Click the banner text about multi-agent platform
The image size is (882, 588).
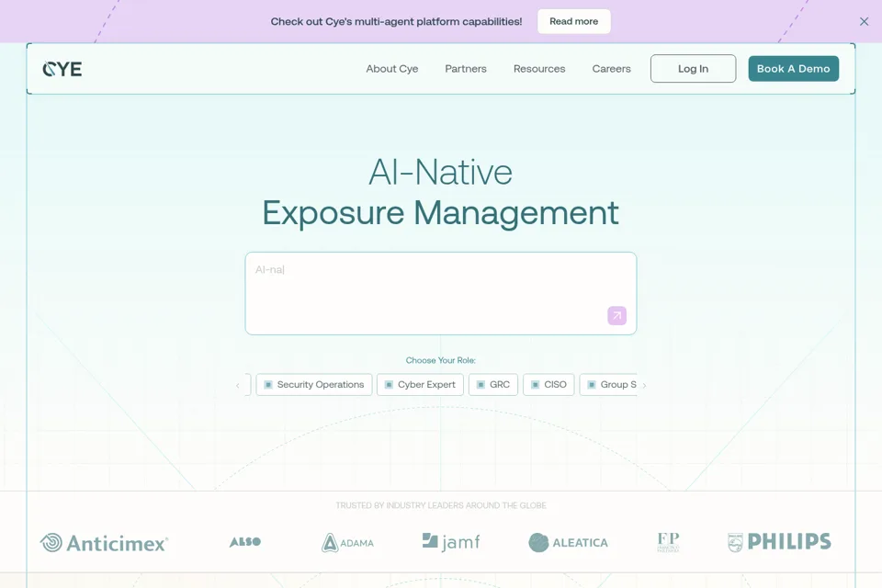[x=396, y=21]
